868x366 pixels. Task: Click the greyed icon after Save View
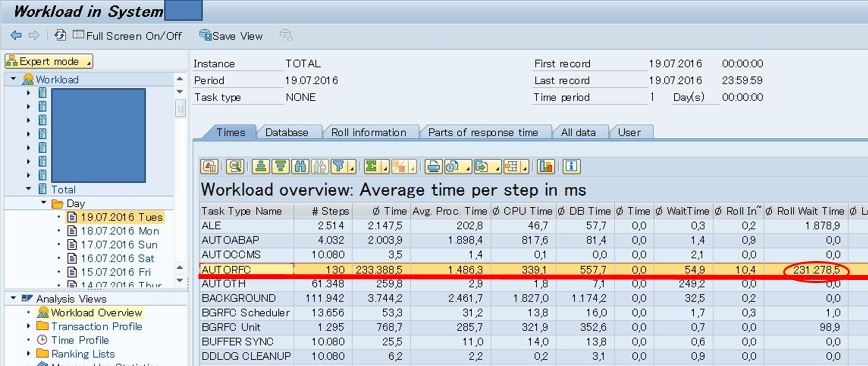pyautogui.click(x=286, y=35)
